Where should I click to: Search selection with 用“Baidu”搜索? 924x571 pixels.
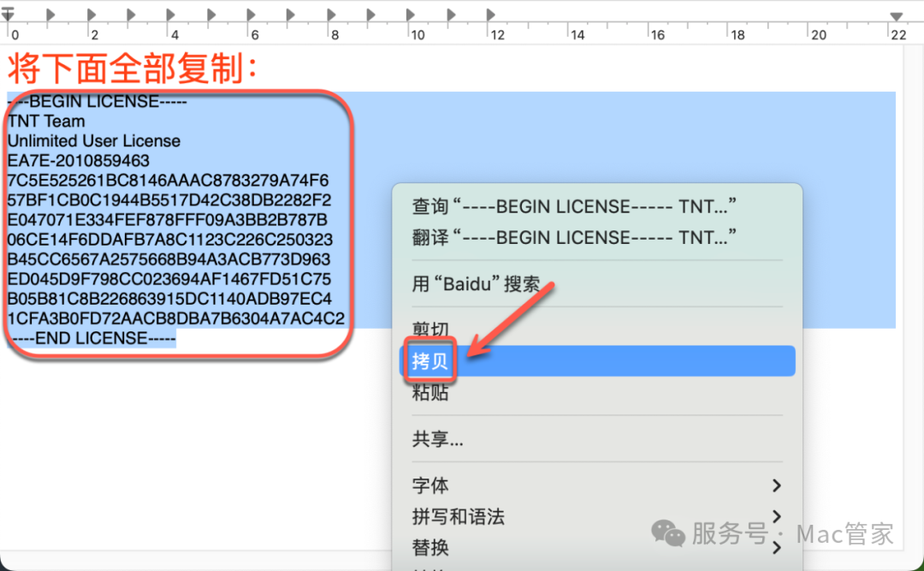pyautogui.click(x=476, y=284)
